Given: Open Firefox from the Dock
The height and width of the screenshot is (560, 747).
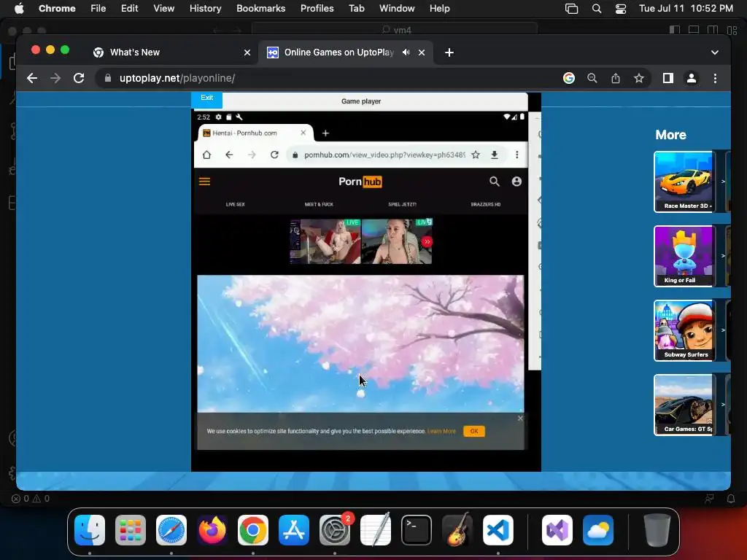Looking at the screenshot, I should 212,529.
